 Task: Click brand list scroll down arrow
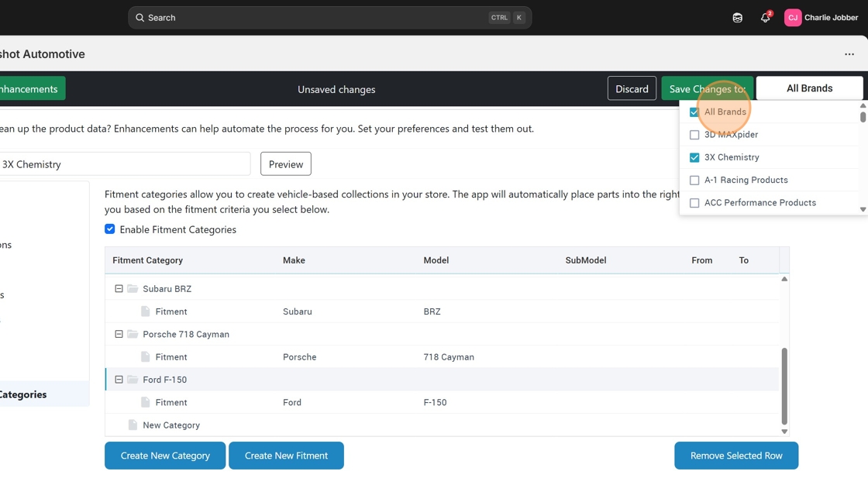(863, 209)
